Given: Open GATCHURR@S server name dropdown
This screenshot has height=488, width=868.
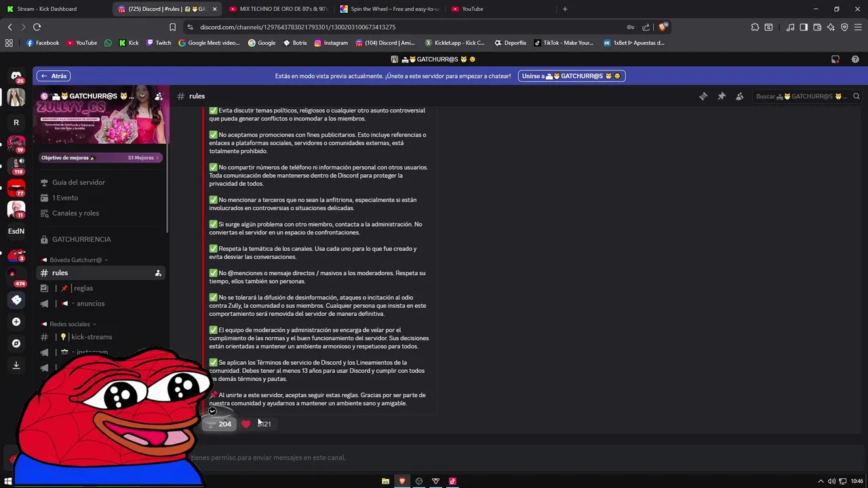Looking at the screenshot, I should tap(142, 96).
